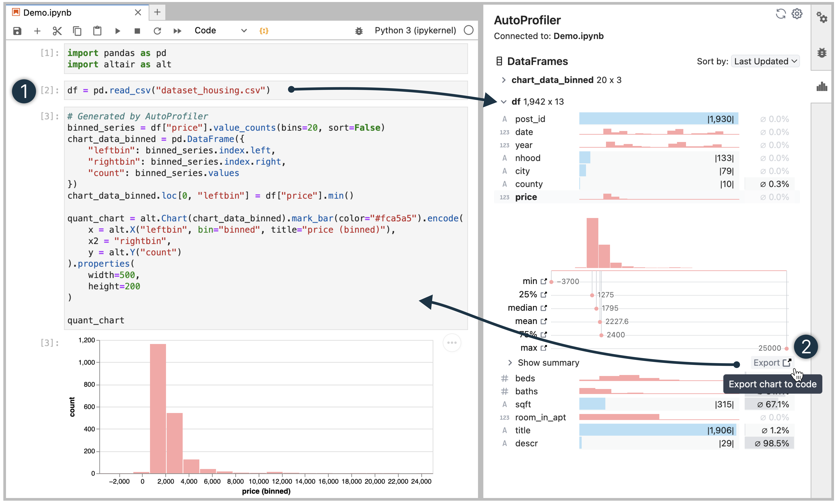The height and width of the screenshot is (504, 836).
Task: Open a new launcher tab with plus
Action: 157,12
